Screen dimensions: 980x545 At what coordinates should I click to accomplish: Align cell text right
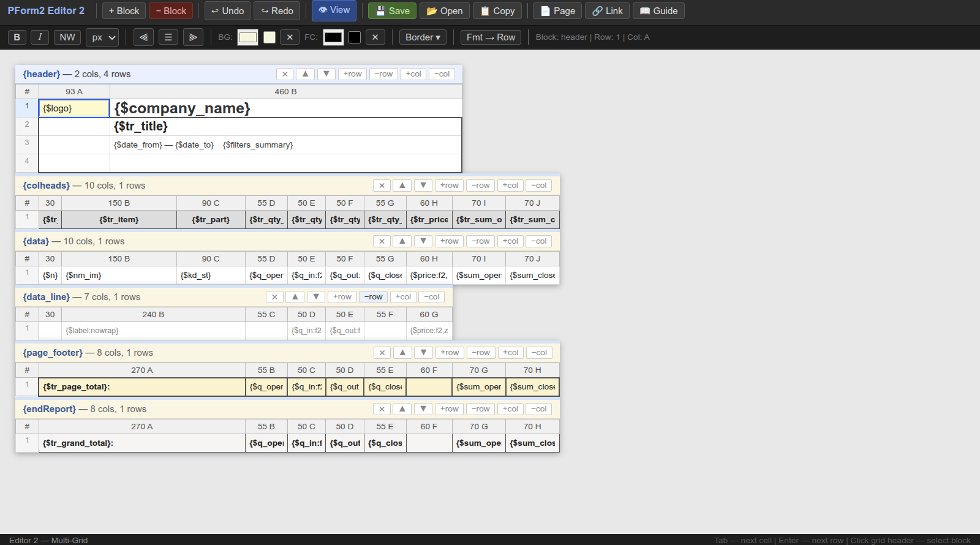pyautogui.click(x=193, y=37)
